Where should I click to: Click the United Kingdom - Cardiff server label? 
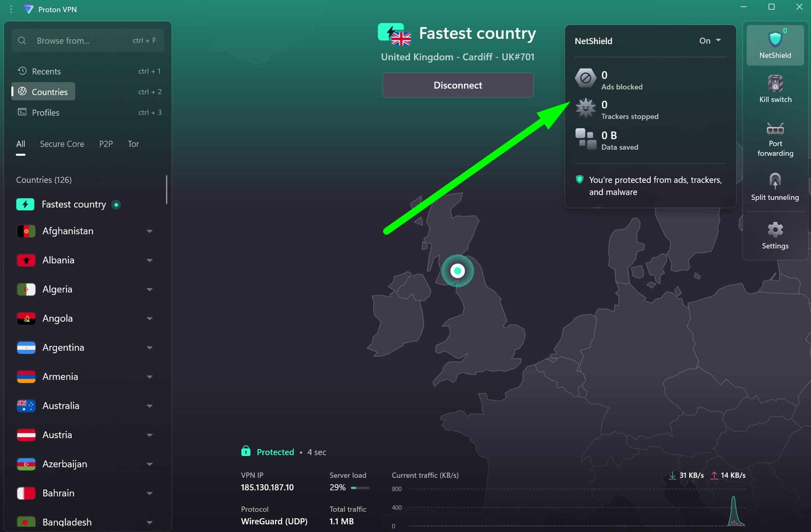pos(457,57)
